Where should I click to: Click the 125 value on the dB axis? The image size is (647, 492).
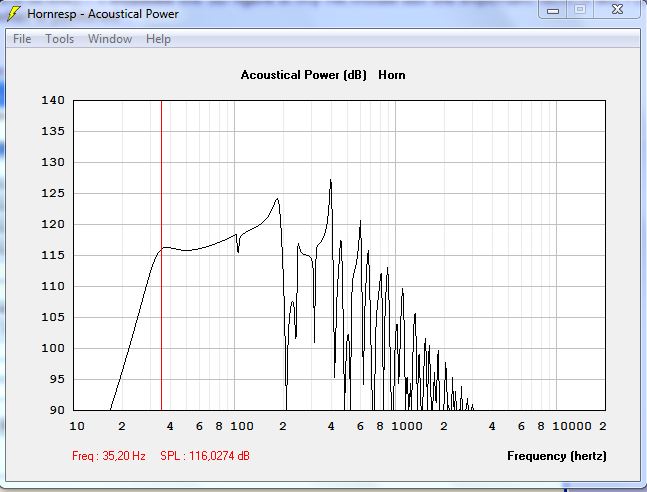point(53,193)
